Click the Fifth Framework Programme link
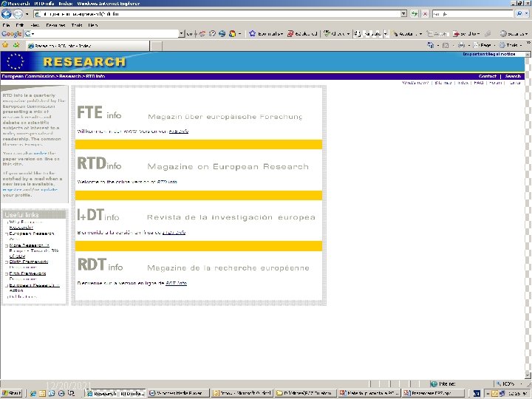This screenshot has width=532, height=399. click(x=27, y=276)
